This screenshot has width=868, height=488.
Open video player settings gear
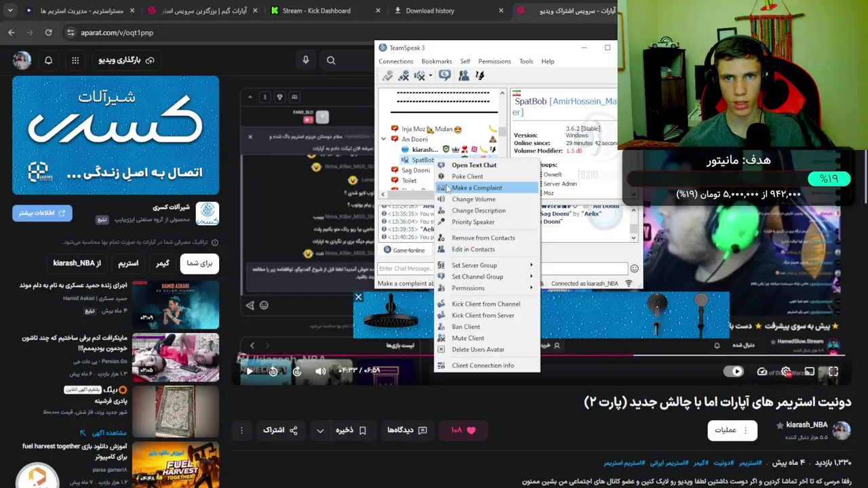point(786,371)
